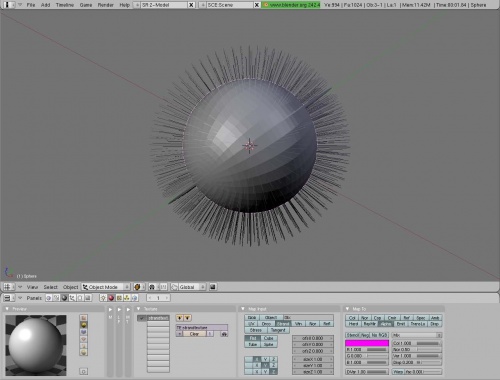Delete the SR:2-Model screen with X button
The width and height of the screenshot is (500, 380).
(x=191, y=5)
